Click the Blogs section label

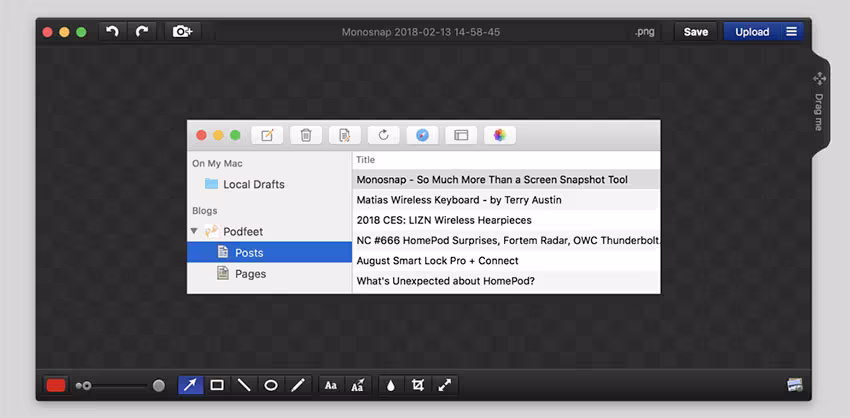tap(205, 211)
